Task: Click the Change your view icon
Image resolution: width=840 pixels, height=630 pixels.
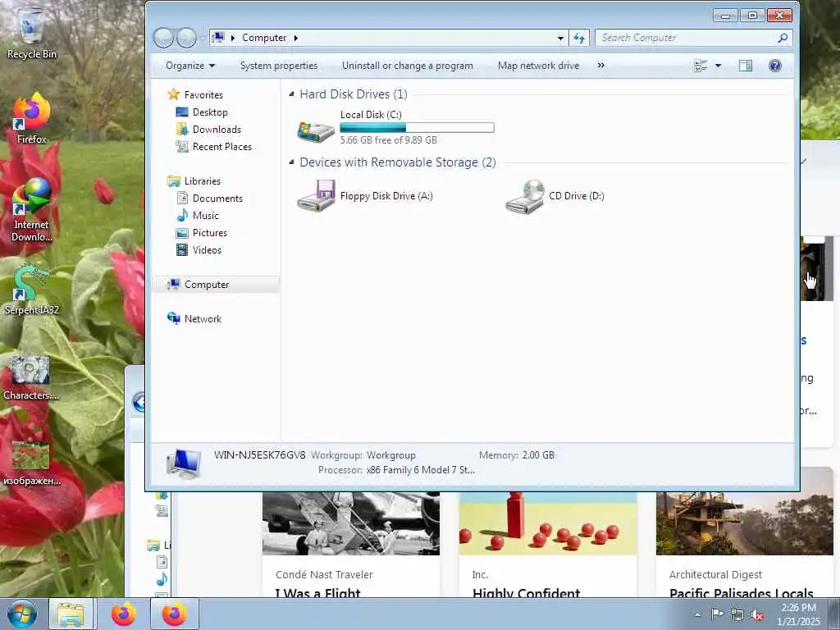Action: 701,66
